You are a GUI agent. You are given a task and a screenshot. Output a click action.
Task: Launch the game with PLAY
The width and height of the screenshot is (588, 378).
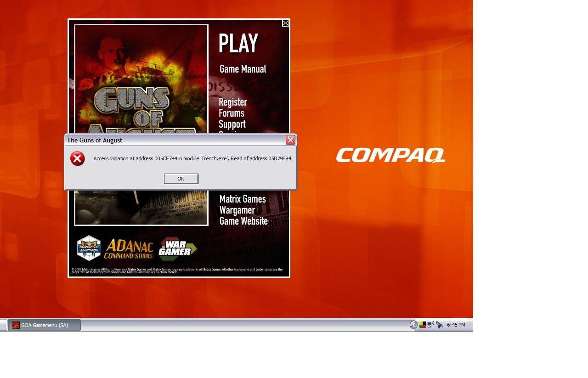point(238,44)
